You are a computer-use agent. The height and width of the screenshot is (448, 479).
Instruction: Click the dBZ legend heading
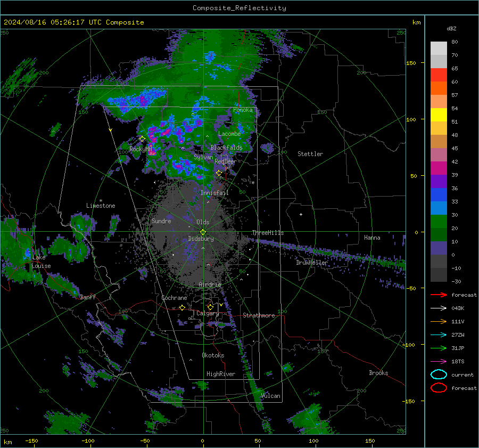click(x=451, y=28)
